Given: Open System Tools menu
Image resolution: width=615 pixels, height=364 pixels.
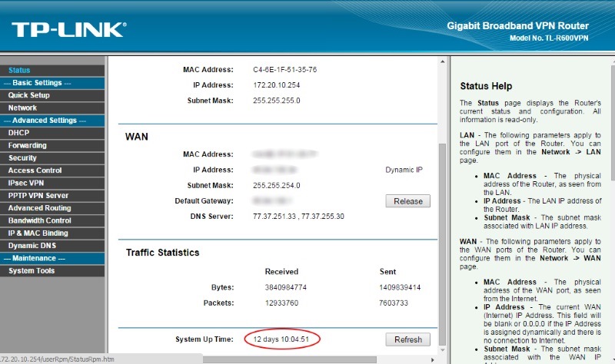Looking at the screenshot, I should (32, 271).
